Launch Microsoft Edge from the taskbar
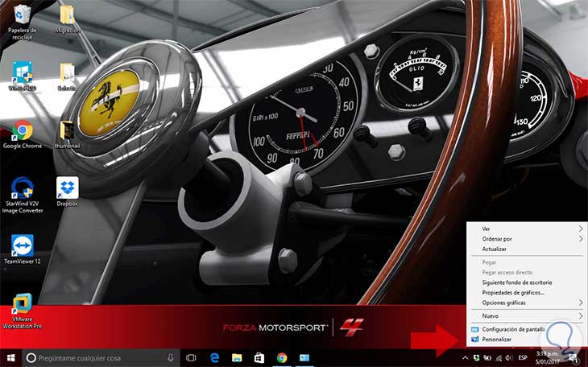This screenshot has width=588, height=367. tap(214, 358)
